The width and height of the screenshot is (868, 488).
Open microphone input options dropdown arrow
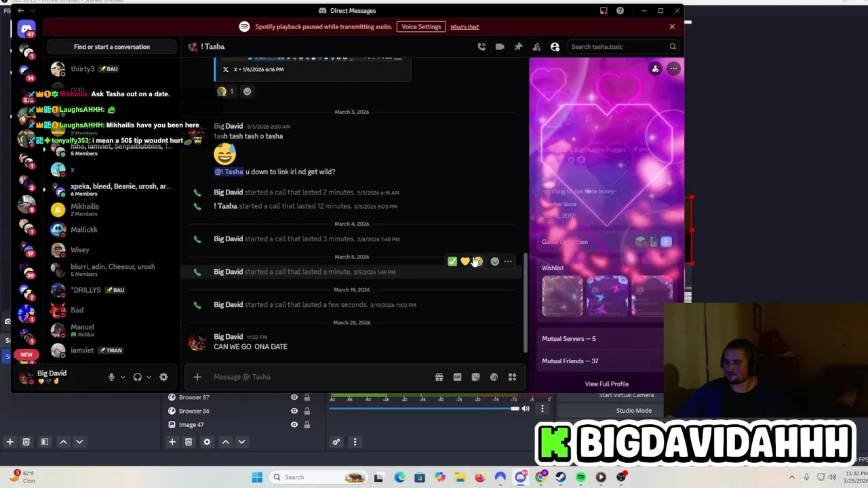[x=123, y=377]
